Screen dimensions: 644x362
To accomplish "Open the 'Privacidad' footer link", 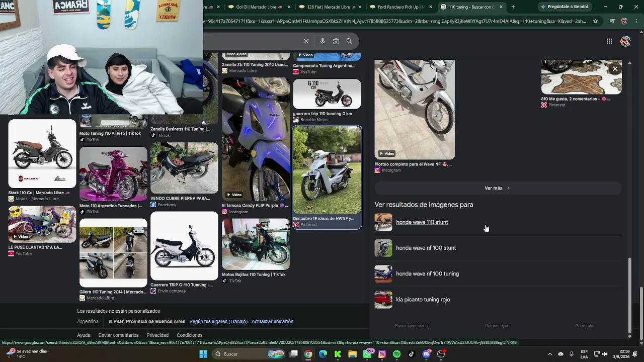I will coord(157,335).
